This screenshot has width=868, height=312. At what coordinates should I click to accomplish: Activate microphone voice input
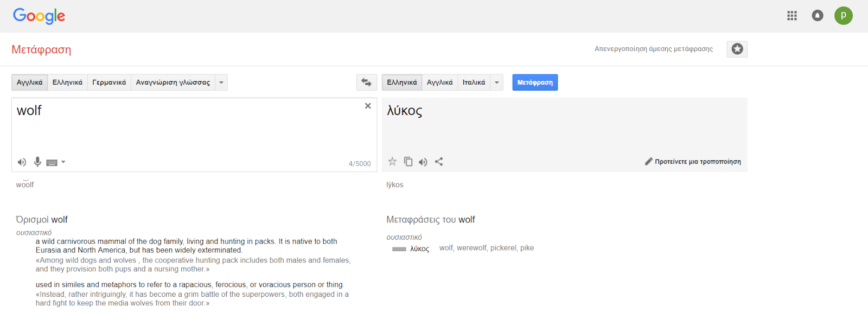(37, 162)
